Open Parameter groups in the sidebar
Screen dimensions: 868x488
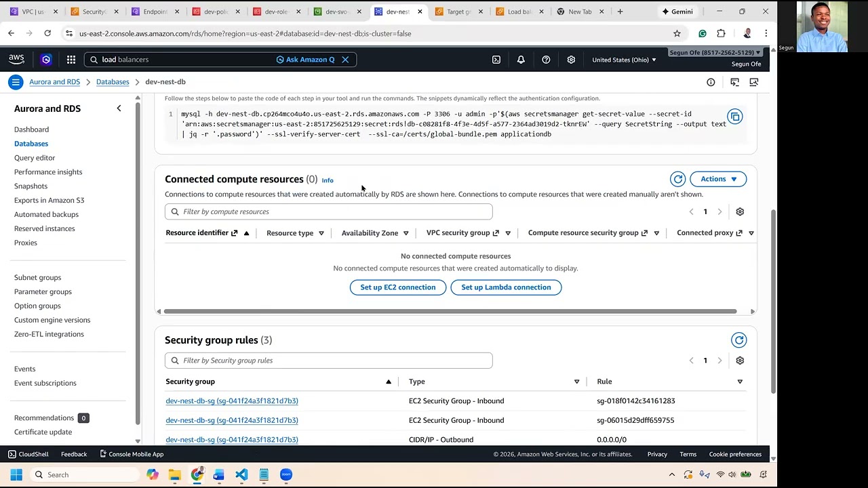click(43, 291)
